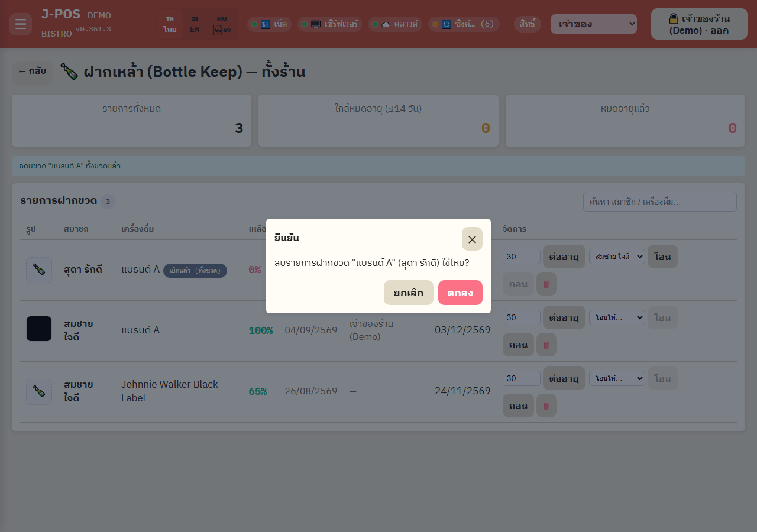Switch the language to ไทย (TH)
The height and width of the screenshot is (532, 757).
coord(170,24)
